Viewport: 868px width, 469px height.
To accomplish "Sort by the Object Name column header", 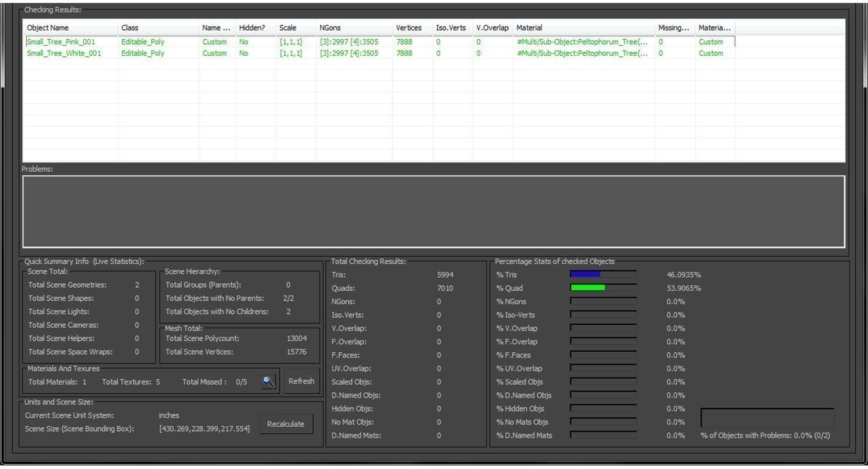I will [x=70, y=28].
